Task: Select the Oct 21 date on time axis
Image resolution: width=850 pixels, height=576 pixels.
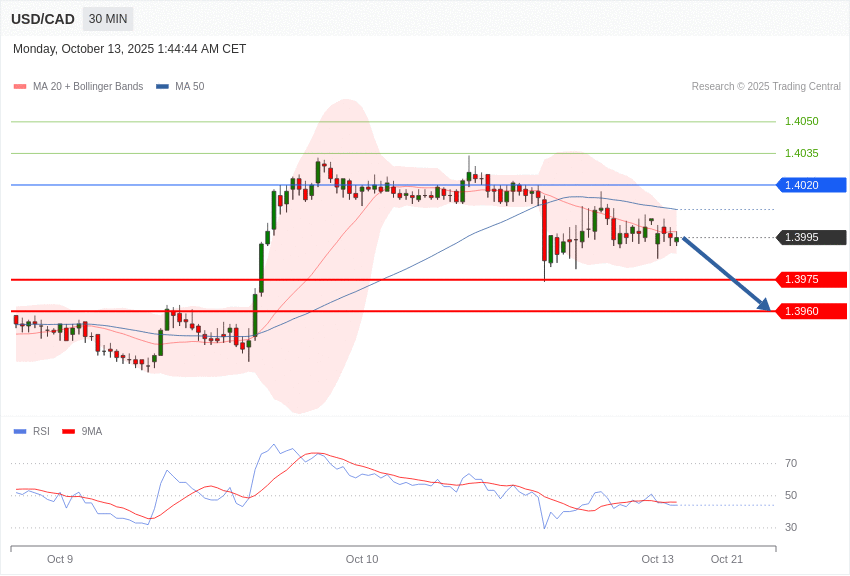Action: point(727,559)
